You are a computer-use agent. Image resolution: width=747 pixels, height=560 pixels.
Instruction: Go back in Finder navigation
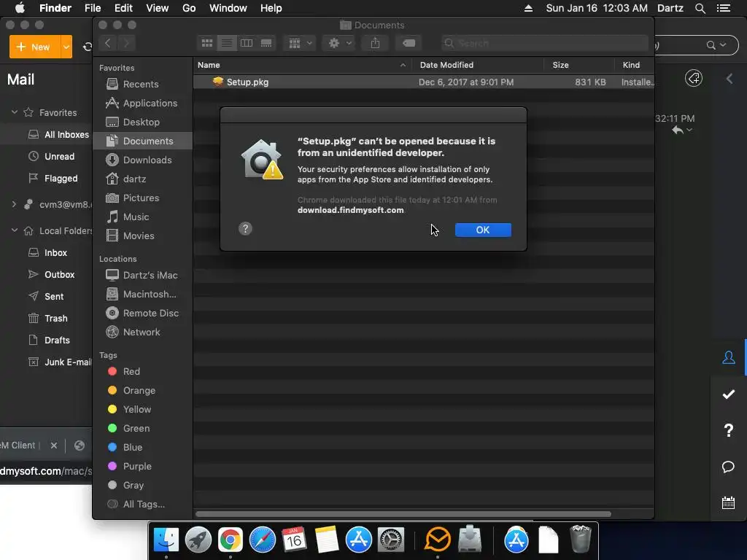pyautogui.click(x=108, y=43)
